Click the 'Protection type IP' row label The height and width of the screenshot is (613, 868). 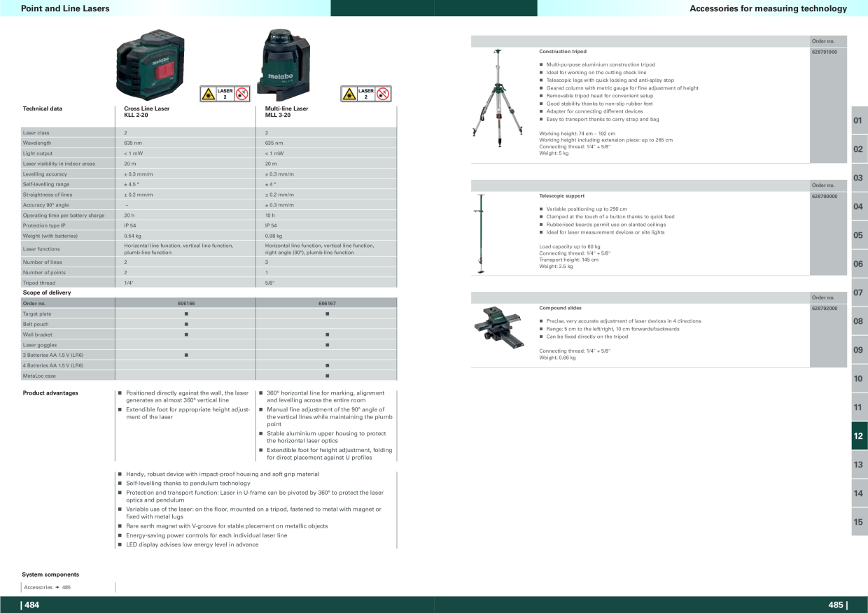(x=45, y=226)
